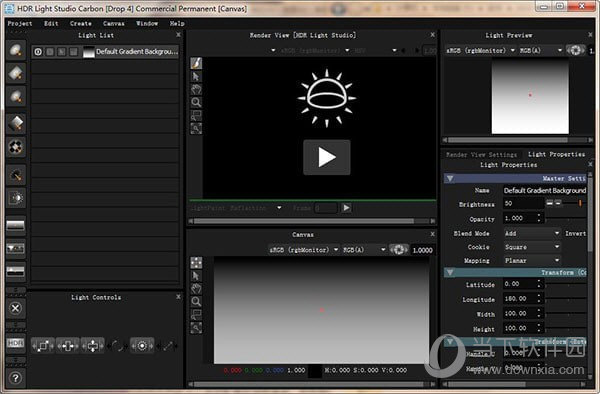Image resolution: width=600 pixels, height=394 pixels.
Task: Toggle the second square in Default Gradient Background row
Action: click(x=50, y=52)
